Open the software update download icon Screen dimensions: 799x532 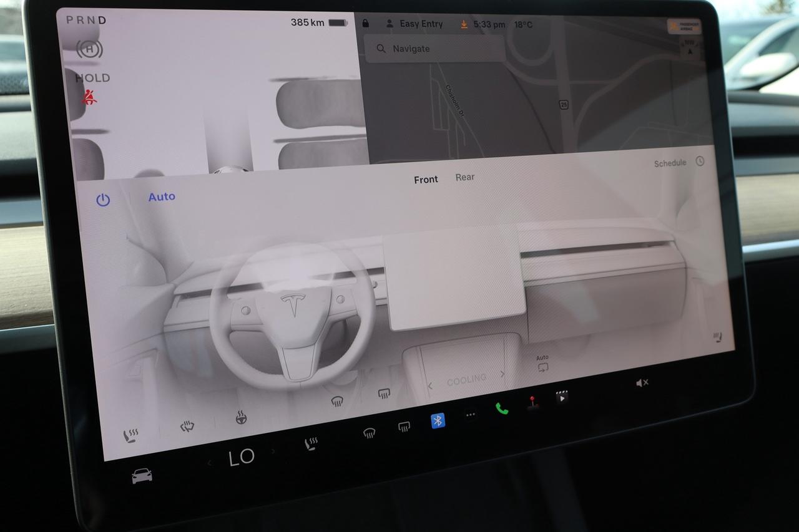(x=464, y=24)
